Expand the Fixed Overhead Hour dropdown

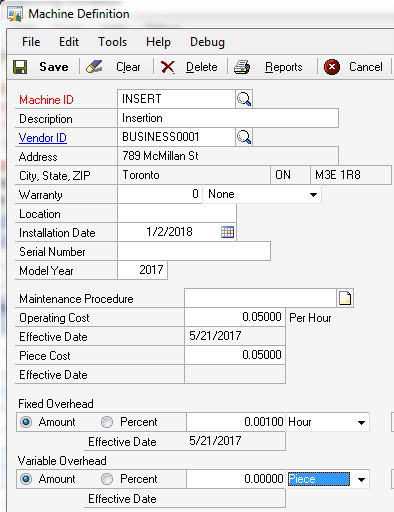(361, 422)
